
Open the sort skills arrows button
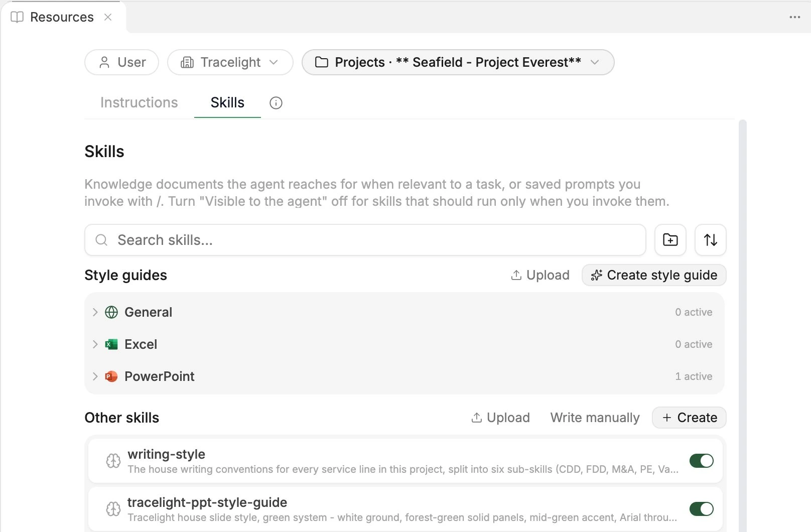pyautogui.click(x=711, y=240)
